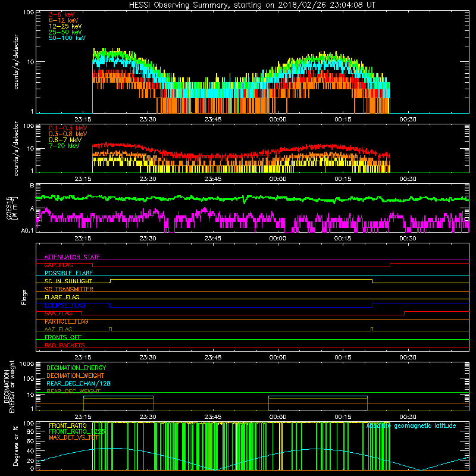The image size is (476, 476).
Task: Select the FRONT_RATIO legend label
Action: click(68, 425)
